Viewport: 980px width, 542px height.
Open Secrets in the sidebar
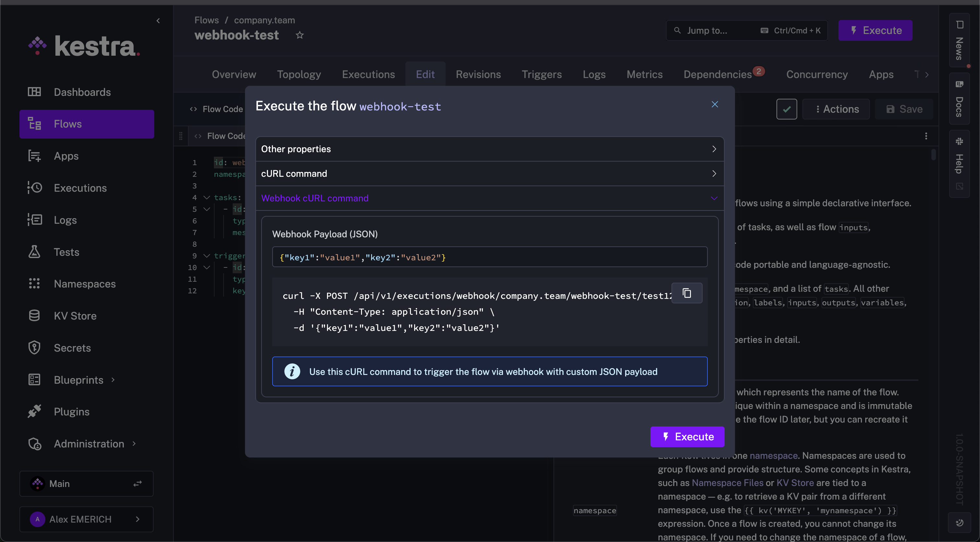(x=87, y=347)
